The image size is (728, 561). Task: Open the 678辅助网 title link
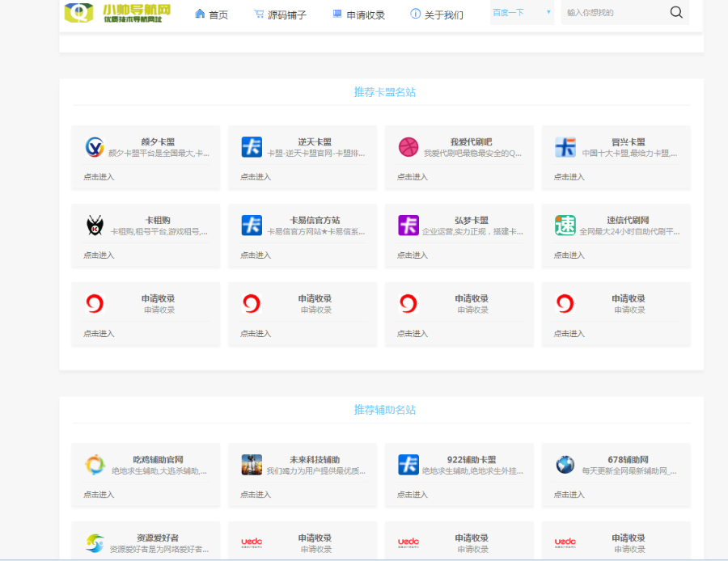pos(629,460)
